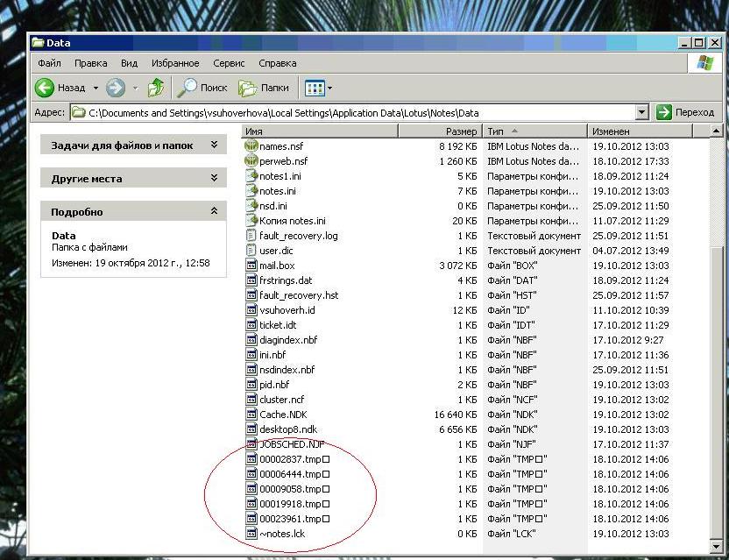Click the Windows flag logo

(x=704, y=63)
